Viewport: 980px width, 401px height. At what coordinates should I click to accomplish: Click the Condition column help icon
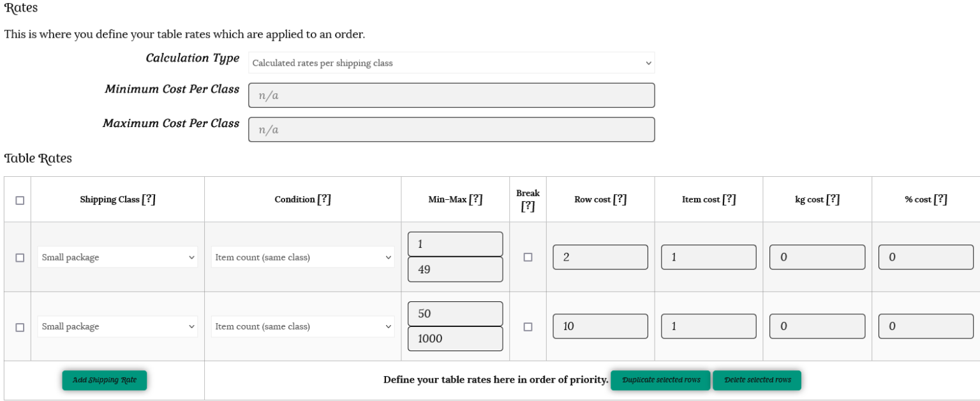tap(324, 199)
